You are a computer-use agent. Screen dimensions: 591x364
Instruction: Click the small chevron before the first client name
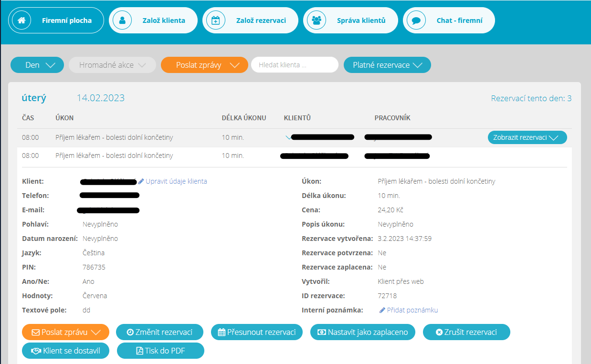288,137
